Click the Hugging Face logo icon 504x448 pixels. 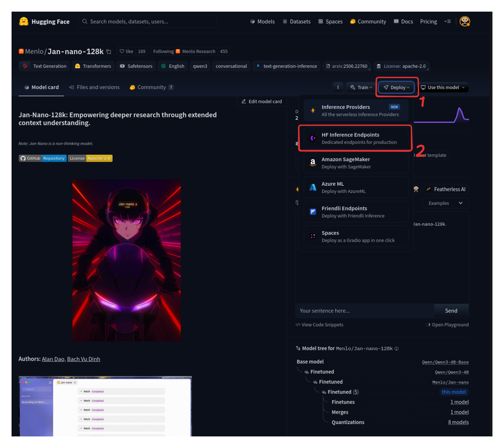coord(24,21)
